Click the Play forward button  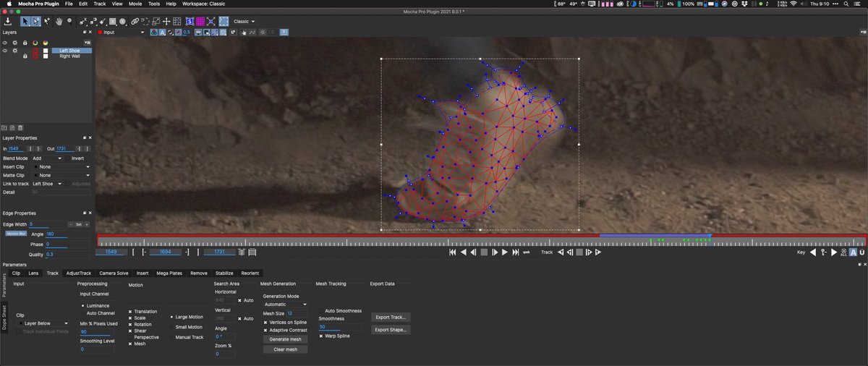tap(505, 252)
